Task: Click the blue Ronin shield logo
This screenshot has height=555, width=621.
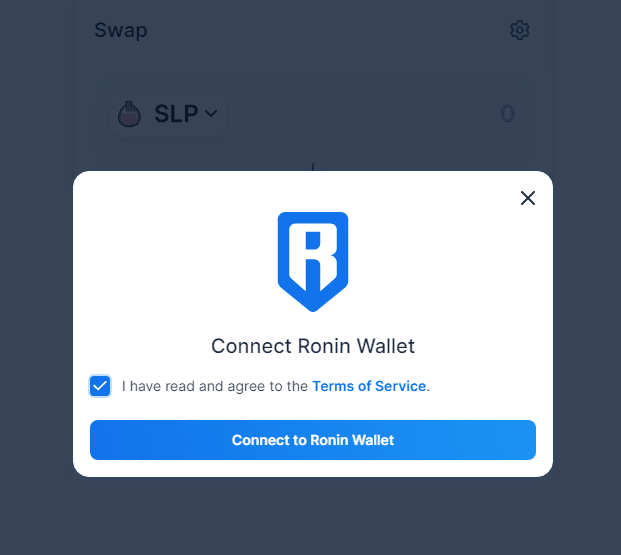Action: pyautogui.click(x=313, y=261)
